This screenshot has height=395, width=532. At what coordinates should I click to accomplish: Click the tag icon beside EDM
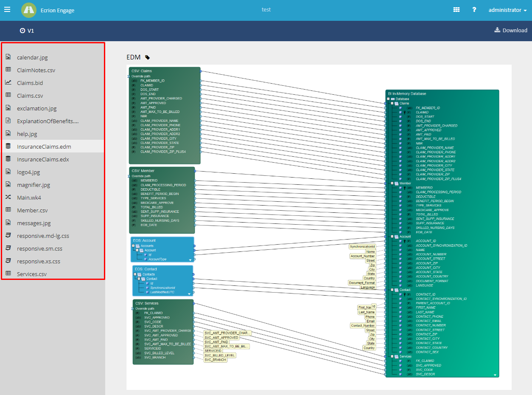148,57
